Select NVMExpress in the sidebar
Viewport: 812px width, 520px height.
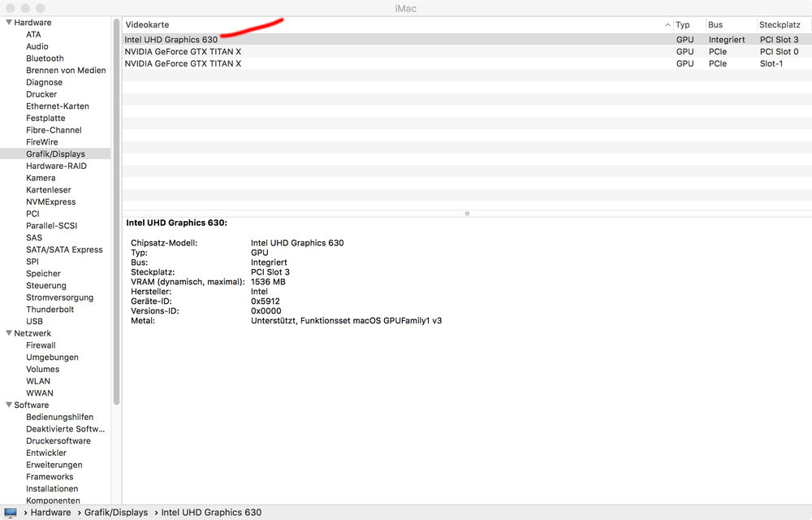click(50, 201)
